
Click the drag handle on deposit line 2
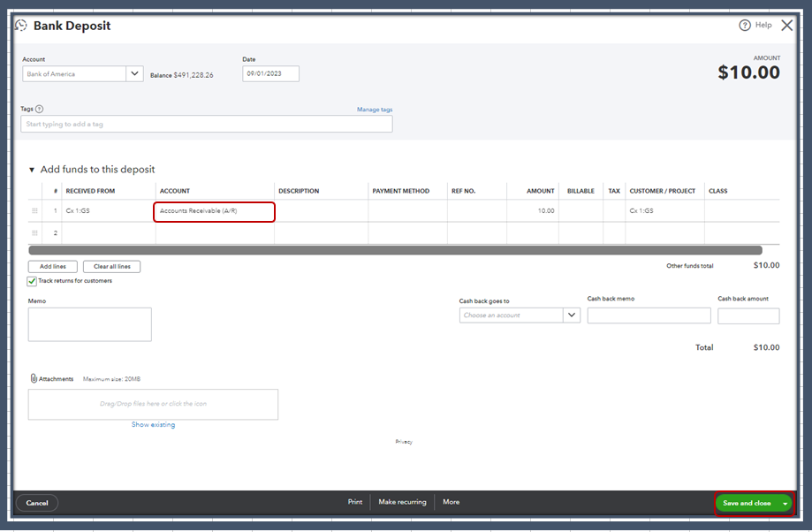click(x=34, y=232)
